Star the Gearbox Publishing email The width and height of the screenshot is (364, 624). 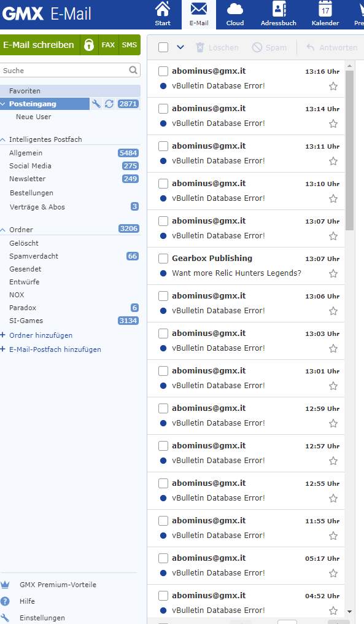tap(333, 273)
